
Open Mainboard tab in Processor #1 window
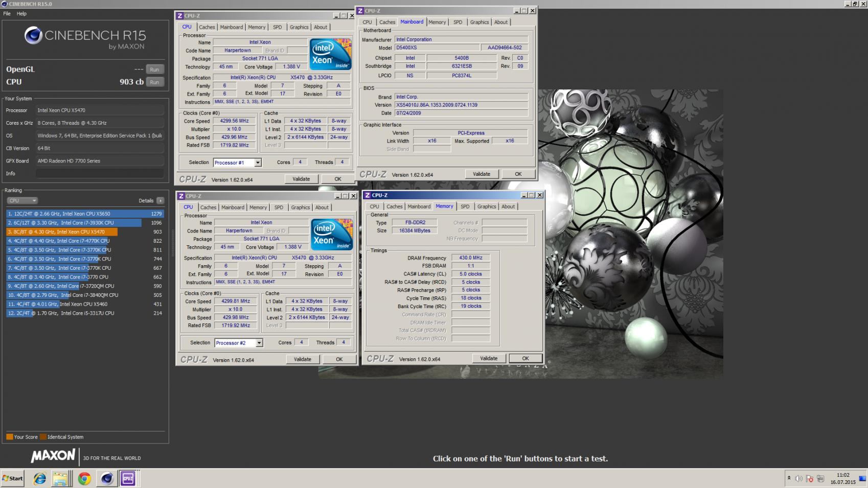tap(232, 27)
